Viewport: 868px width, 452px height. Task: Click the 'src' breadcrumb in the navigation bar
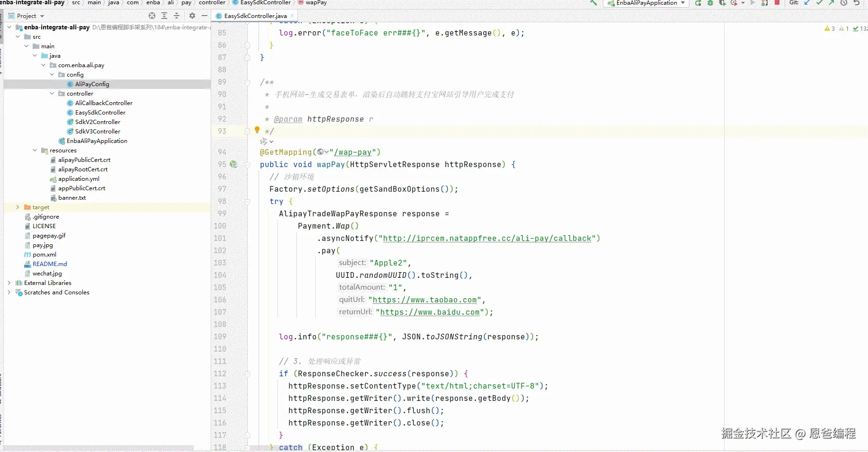point(76,3)
